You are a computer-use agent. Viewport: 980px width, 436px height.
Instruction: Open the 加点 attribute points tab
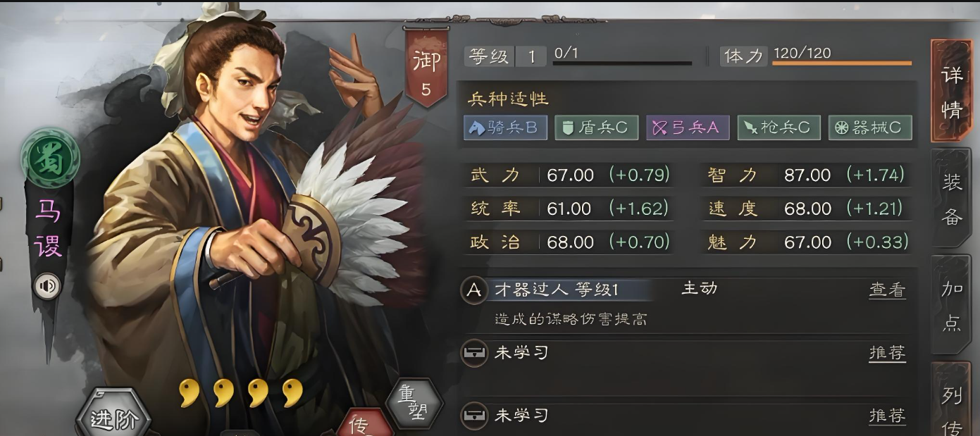(951, 304)
